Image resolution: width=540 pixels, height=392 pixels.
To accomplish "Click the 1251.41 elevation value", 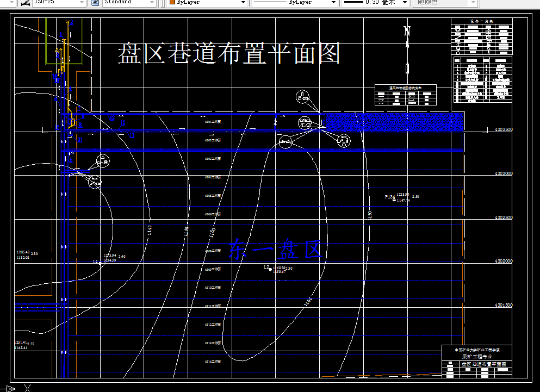I will (x=21, y=343).
